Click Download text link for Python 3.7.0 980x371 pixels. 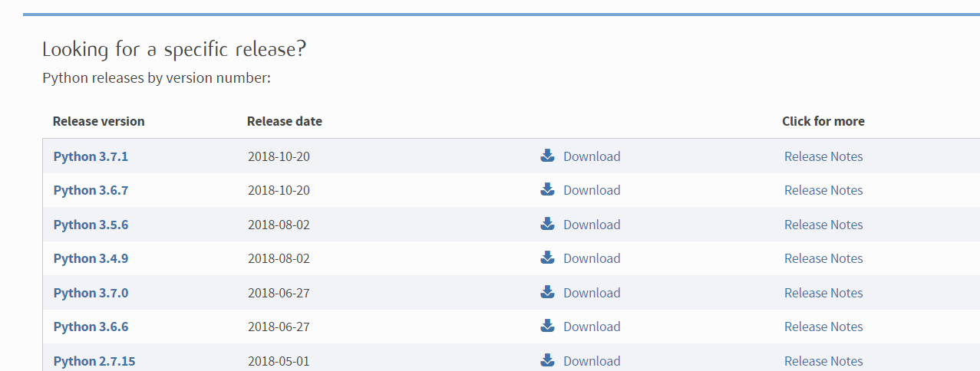click(592, 293)
